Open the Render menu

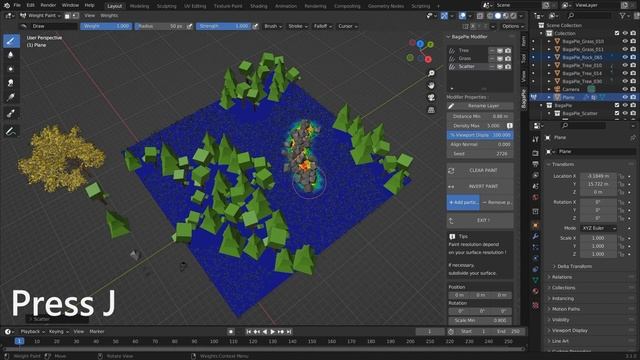point(48,5)
